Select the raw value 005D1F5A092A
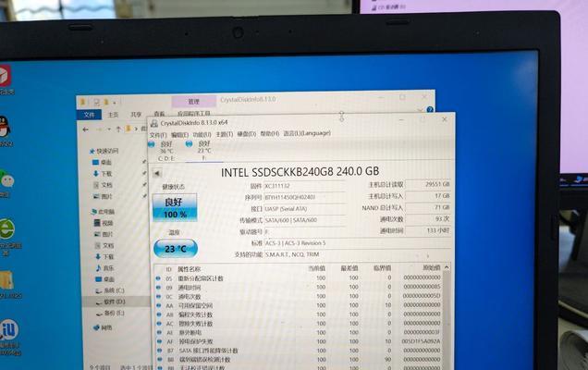 click(x=421, y=341)
